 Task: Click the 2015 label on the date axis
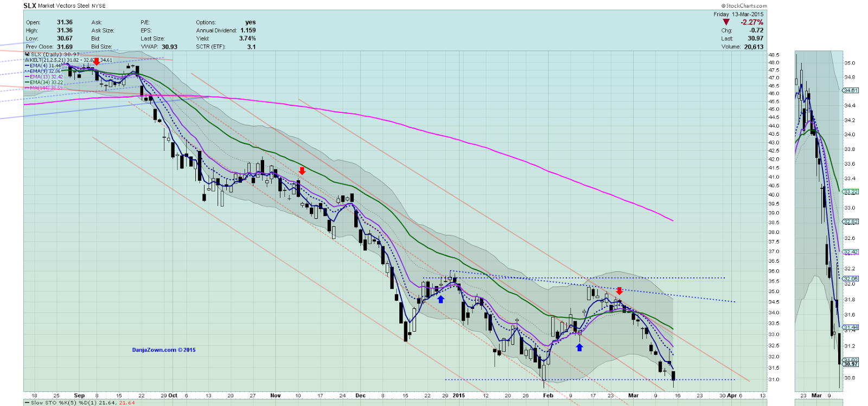pos(459,396)
